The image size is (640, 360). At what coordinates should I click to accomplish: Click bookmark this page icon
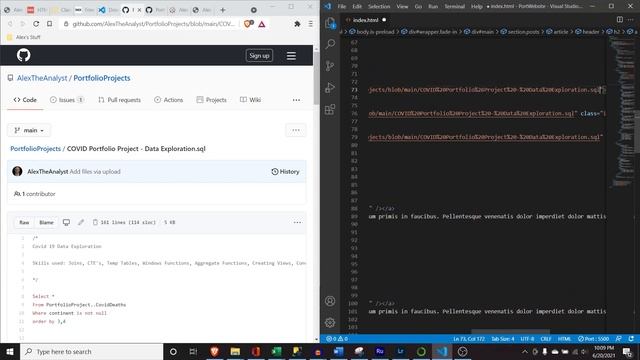(x=49, y=24)
